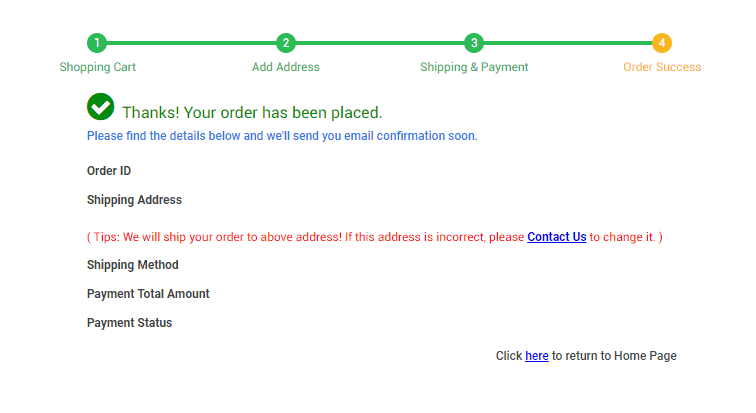
Task: Click the step 1 circle icon
Action: (x=97, y=43)
